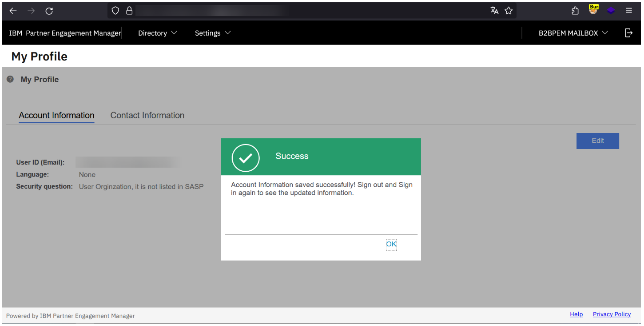644x326 pixels.
Task: Click the blue Edit button
Action: pyautogui.click(x=597, y=141)
